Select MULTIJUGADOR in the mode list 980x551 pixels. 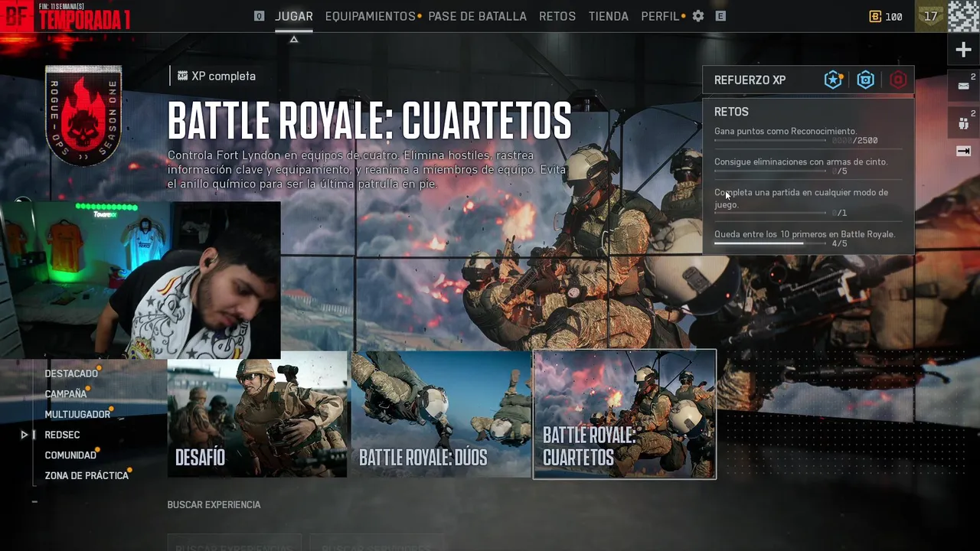click(77, 414)
